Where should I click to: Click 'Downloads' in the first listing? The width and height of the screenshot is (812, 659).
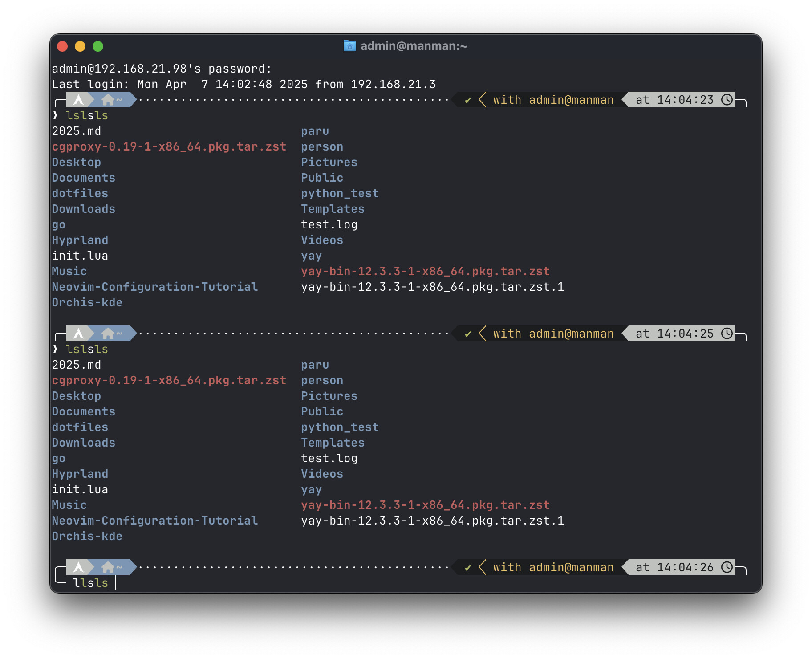[84, 209]
